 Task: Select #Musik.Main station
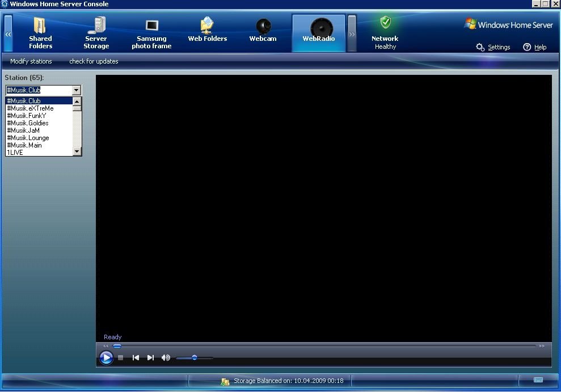tap(39, 145)
